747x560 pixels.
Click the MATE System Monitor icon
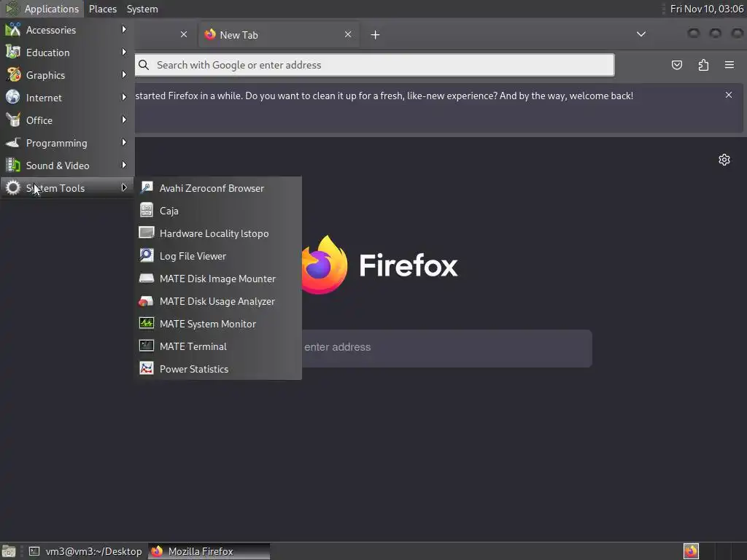(146, 324)
